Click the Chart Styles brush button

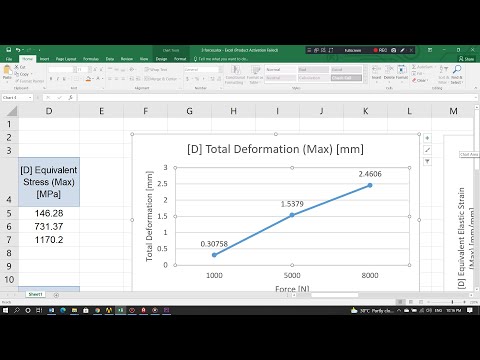(x=427, y=150)
